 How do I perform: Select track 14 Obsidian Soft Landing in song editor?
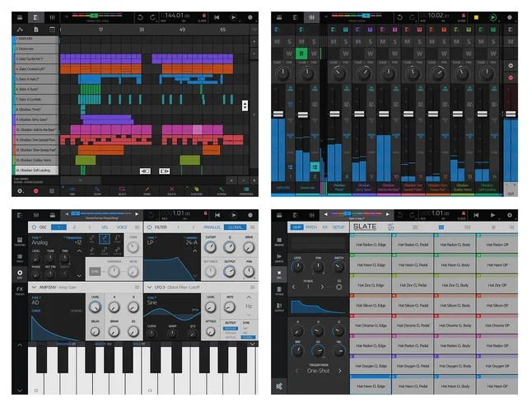[x=35, y=170]
